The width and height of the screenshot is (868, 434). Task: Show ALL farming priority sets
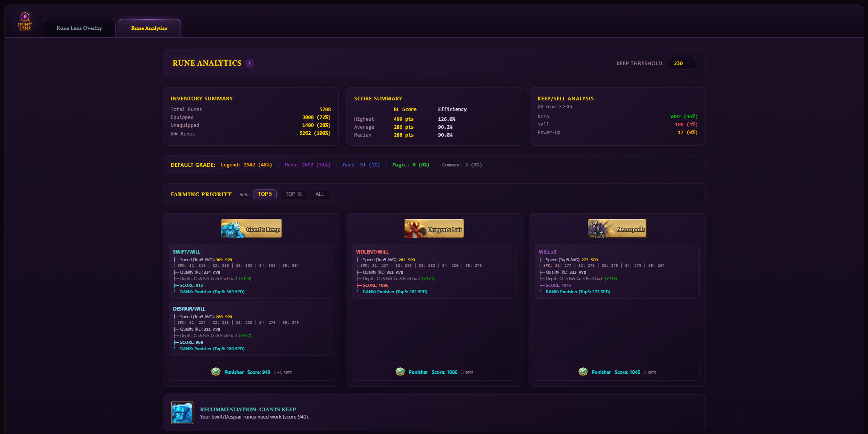[319, 194]
